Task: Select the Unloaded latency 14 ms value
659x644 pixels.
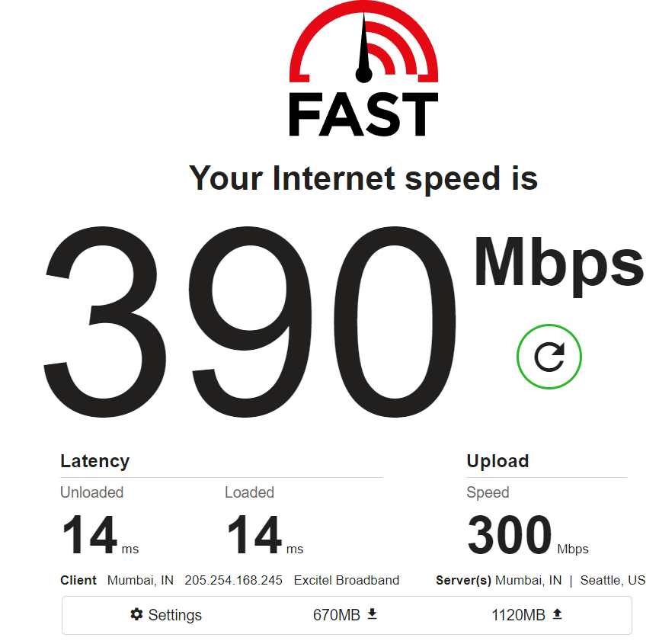Action: (100, 535)
